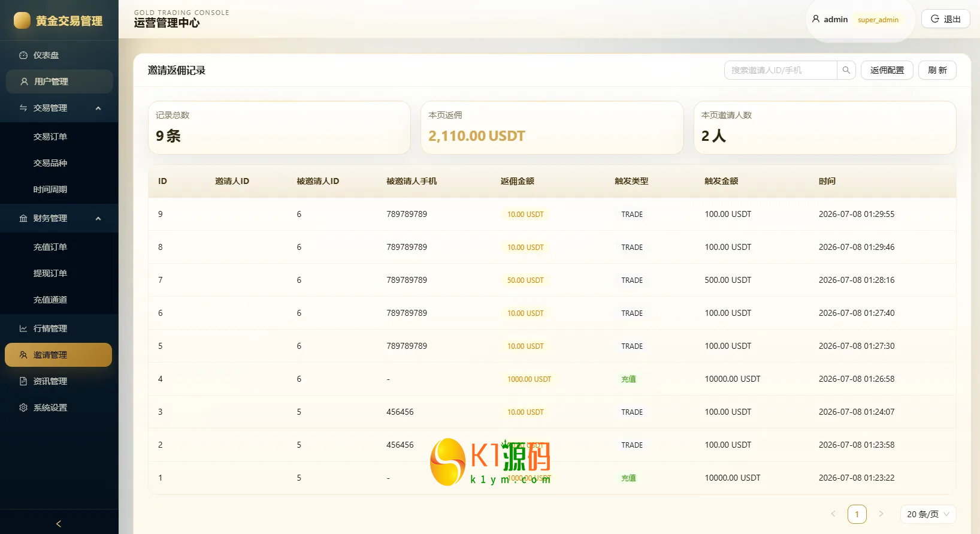Image resolution: width=980 pixels, height=534 pixels.
Task: Focus the 搜索邀请人ID/手机 search field
Action: (x=781, y=70)
